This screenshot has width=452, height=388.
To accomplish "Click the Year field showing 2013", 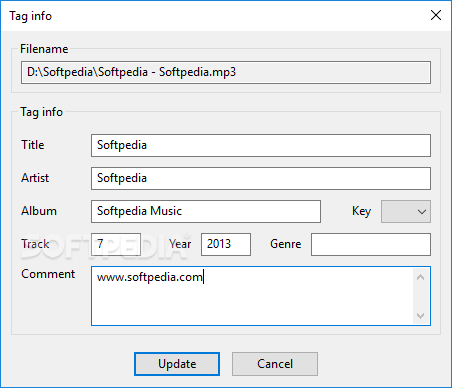I will tap(226, 244).
